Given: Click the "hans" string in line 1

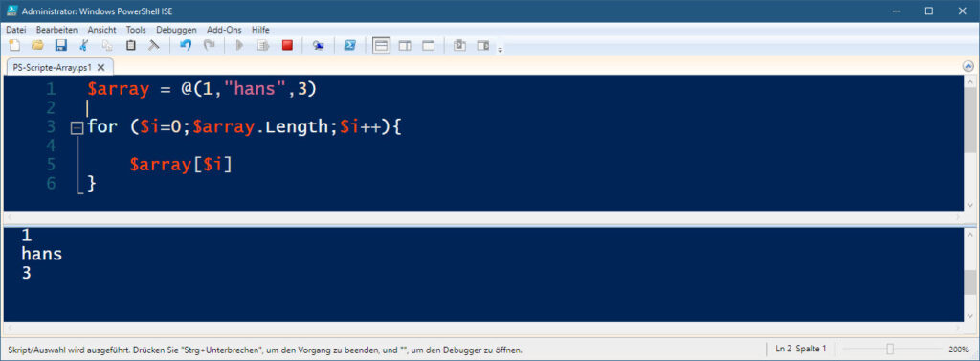Looking at the screenshot, I should (255, 89).
